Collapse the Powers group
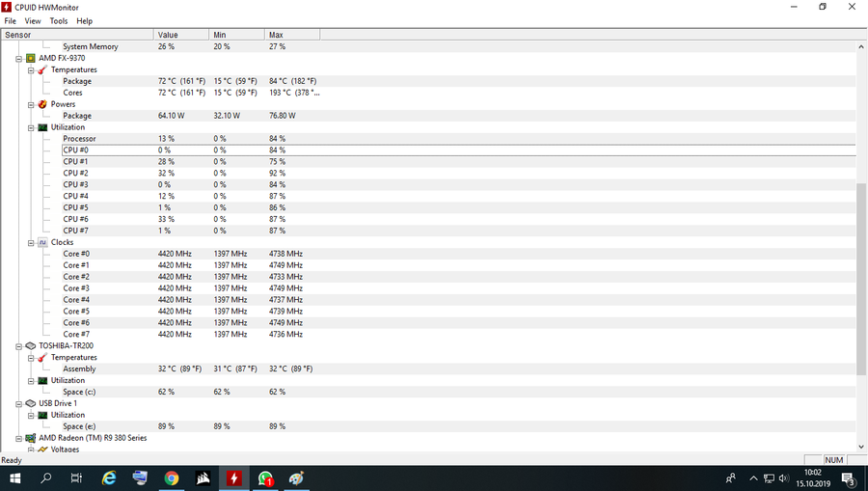The width and height of the screenshot is (868, 491). [x=31, y=104]
